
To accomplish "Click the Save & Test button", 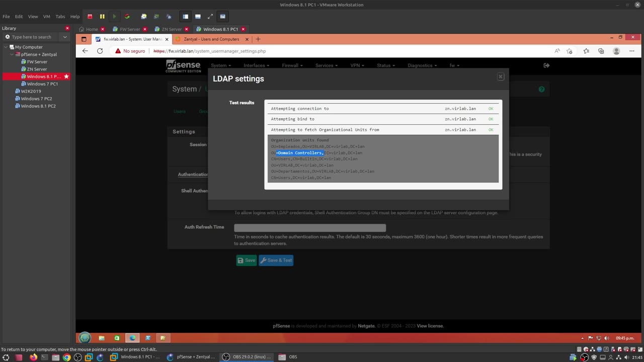I will pos(276,260).
